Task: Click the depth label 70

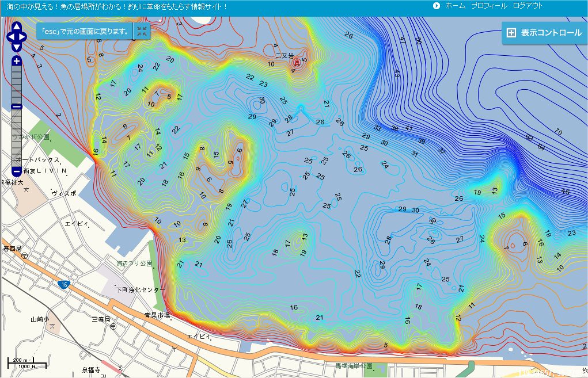Action: point(559,132)
